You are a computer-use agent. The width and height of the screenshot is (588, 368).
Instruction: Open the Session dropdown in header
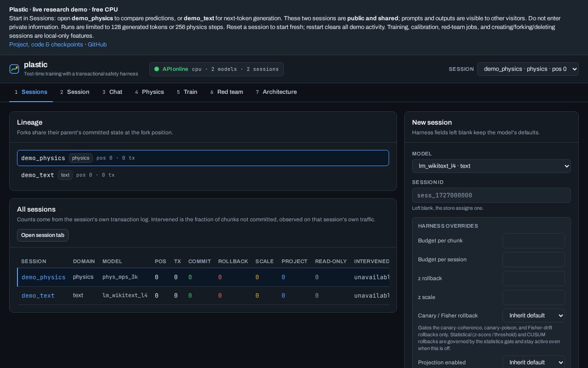(x=528, y=69)
